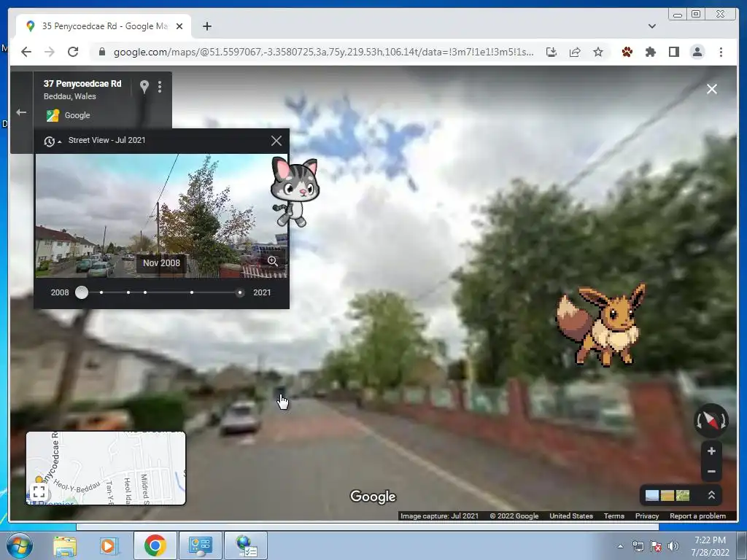The image size is (747, 560).
Task: Toggle the browser side panel
Action: point(673,52)
